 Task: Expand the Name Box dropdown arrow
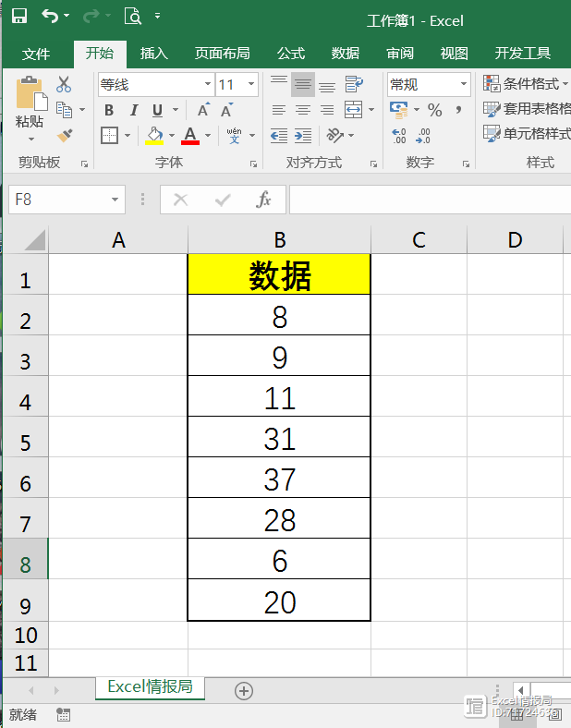click(x=115, y=200)
